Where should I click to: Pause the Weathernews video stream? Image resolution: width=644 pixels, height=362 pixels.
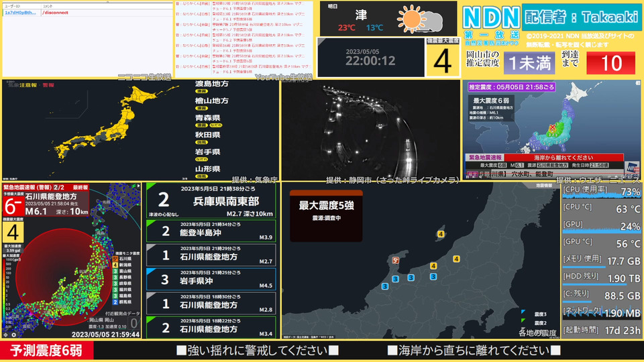tap(469, 177)
